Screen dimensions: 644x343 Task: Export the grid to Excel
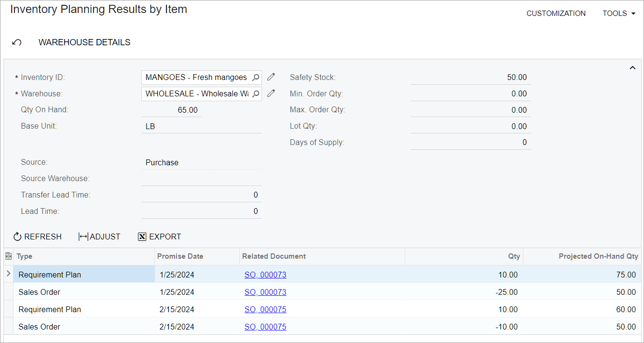160,237
